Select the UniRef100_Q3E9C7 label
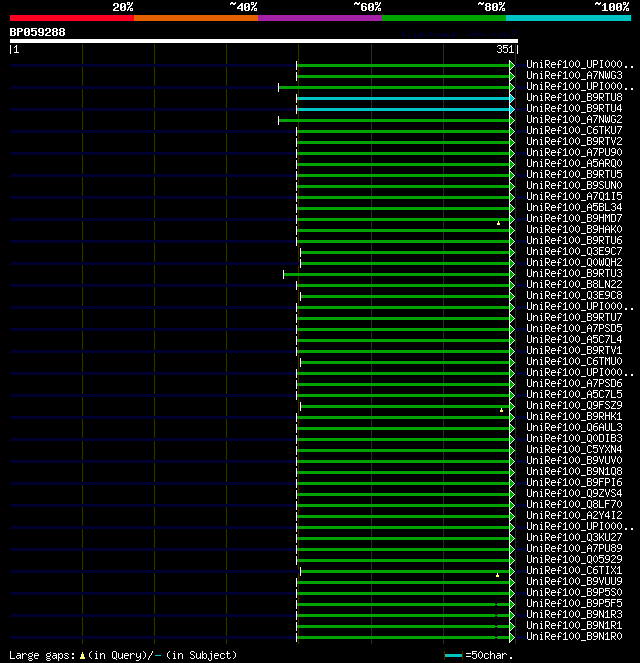 574,251
